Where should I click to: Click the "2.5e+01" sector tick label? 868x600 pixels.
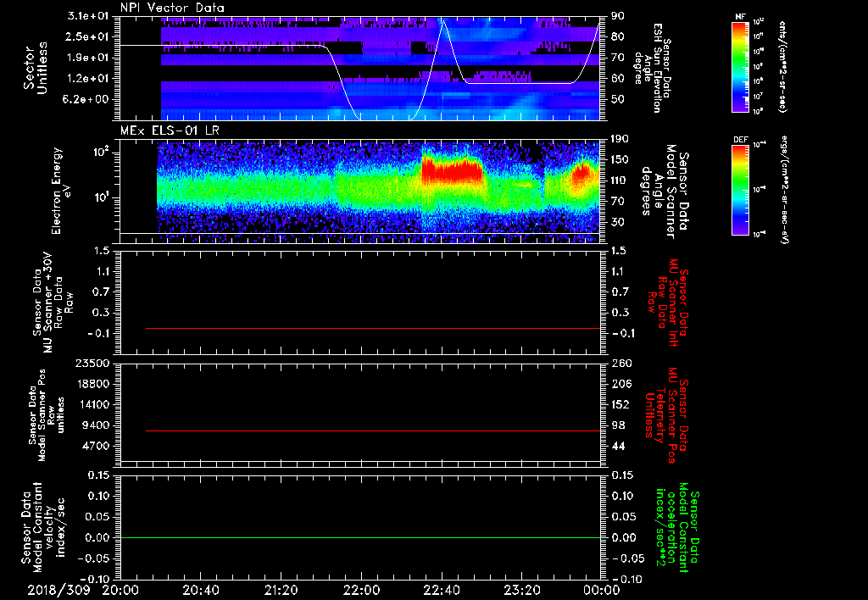pyautogui.click(x=88, y=36)
